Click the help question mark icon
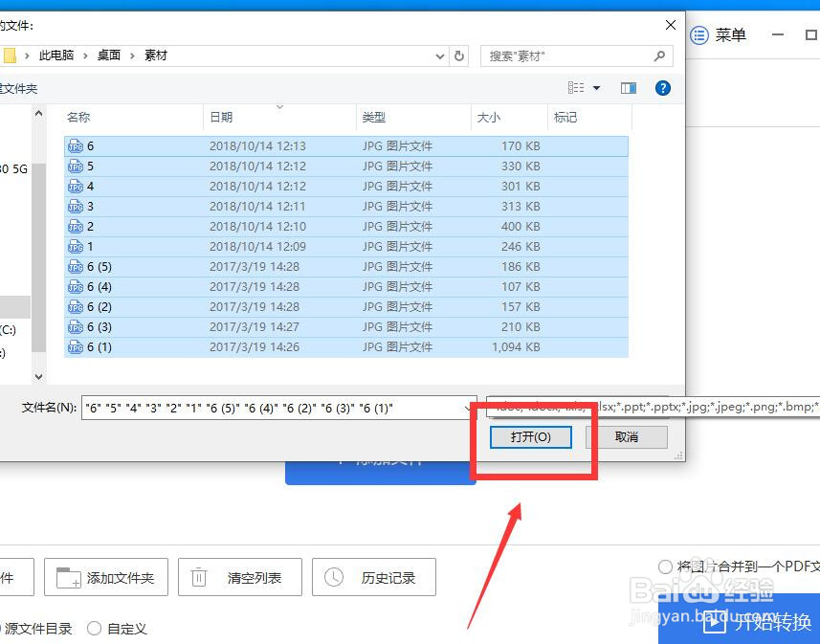This screenshot has height=644, width=820. click(663, 87)
